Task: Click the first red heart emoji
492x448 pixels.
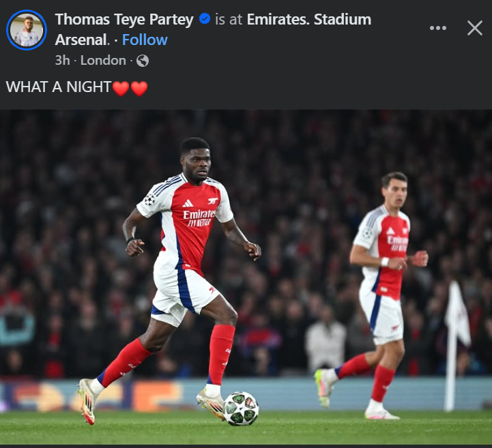Action: click(121, 88)
